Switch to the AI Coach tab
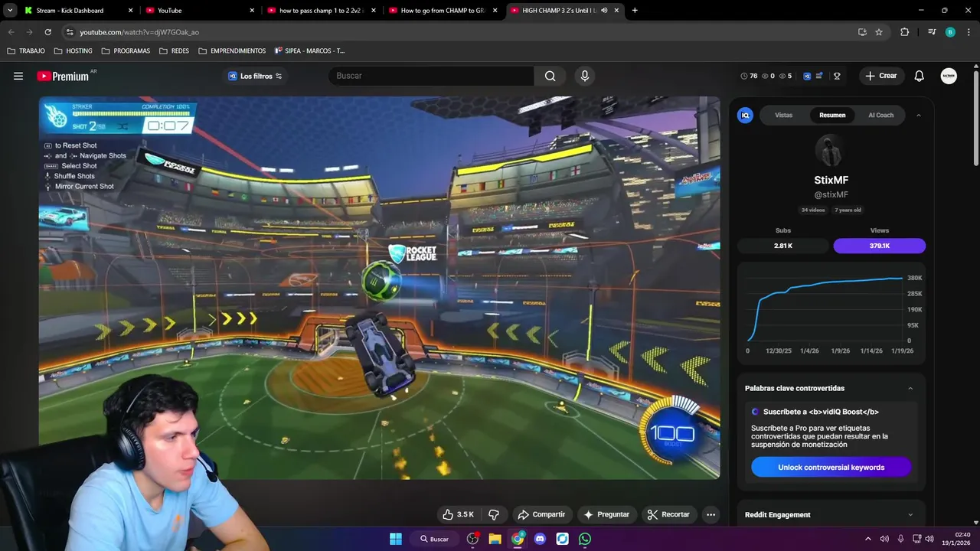 pos(880,115)
